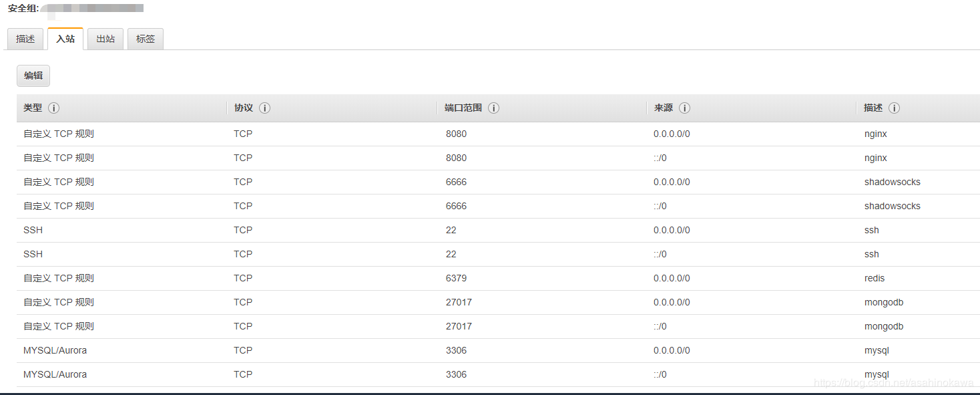
Task: Click ssh description in the ::/0 row
Action: pos(872,254)
